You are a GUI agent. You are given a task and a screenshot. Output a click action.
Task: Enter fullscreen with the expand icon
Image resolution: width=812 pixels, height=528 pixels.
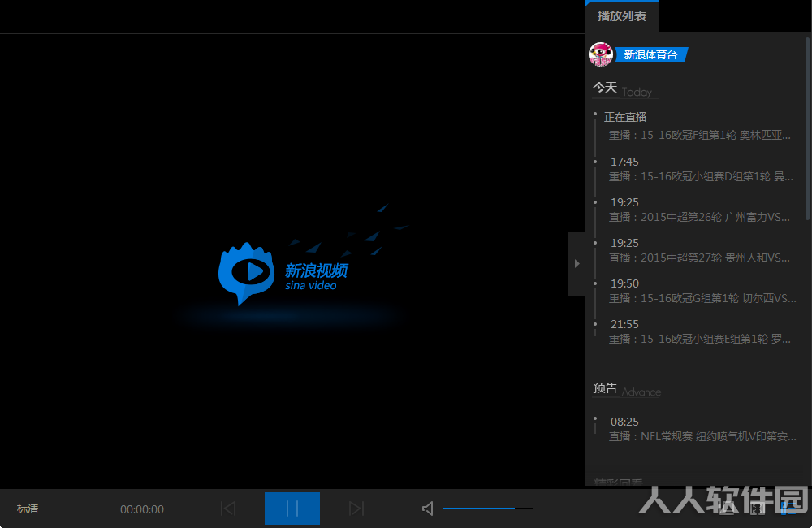click(757, 509)
